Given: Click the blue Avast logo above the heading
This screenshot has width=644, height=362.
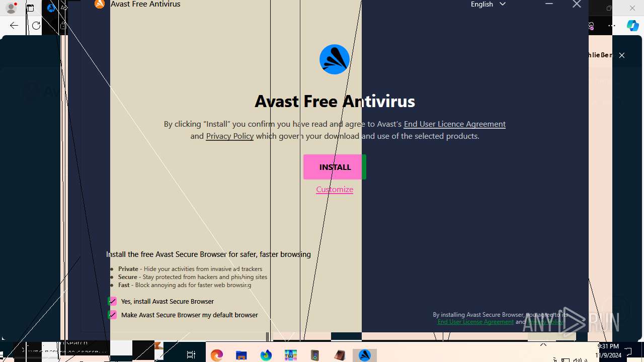Looking at the screenshot, I should coord(335,59).
